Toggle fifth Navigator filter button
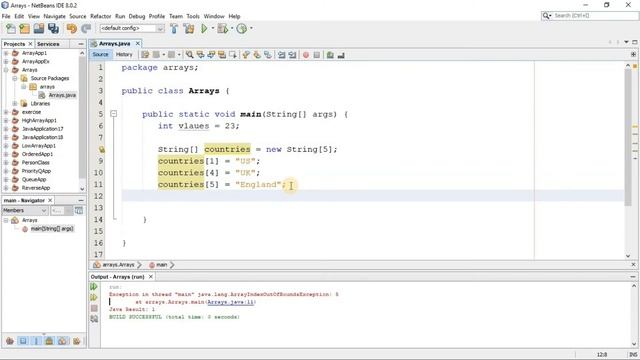640x360 pixels. tap(62, 341)
